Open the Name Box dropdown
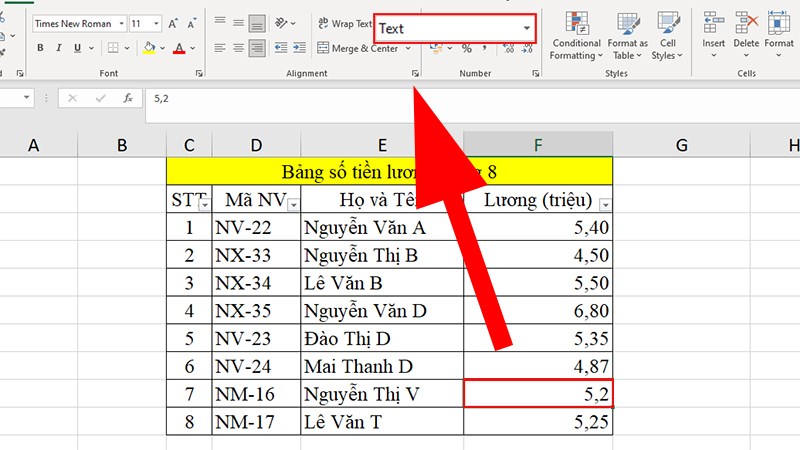Viewport: 800px width, 450px height. [x=26, y=97]
